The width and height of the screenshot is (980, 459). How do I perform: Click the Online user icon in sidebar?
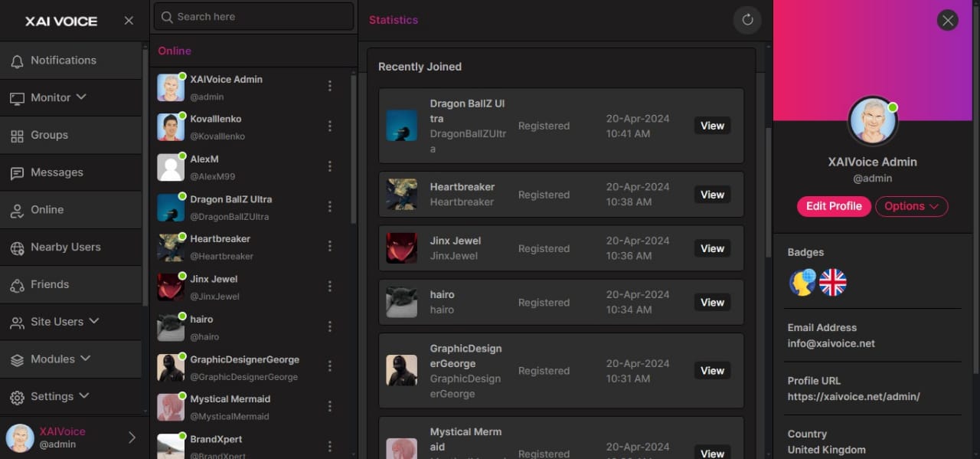17,211
